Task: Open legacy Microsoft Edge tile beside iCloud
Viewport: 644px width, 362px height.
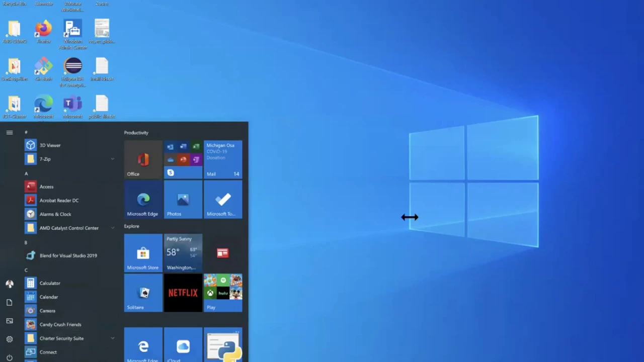Action: point(143,345)
